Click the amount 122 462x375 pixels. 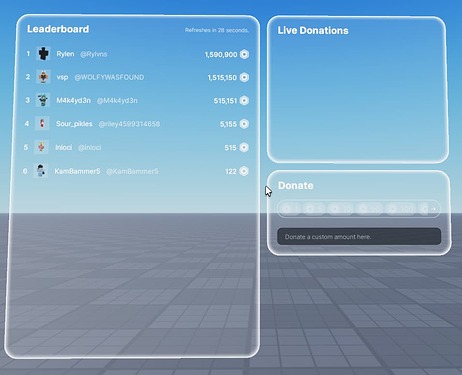pyautogui.click(x=231, y=171)
